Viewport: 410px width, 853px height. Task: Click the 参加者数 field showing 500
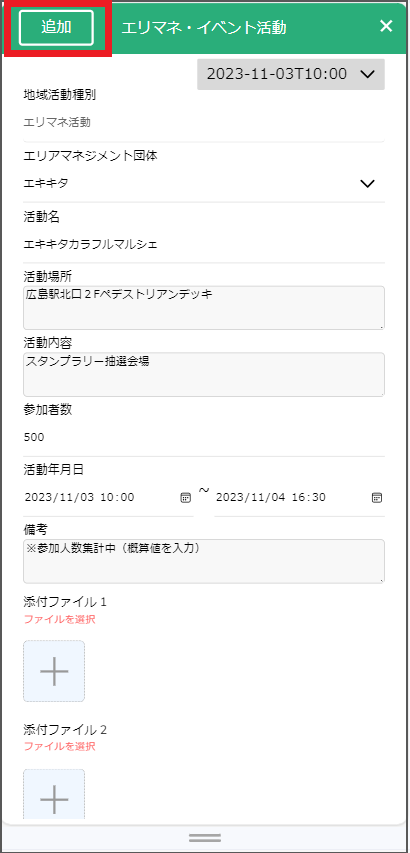204,437
